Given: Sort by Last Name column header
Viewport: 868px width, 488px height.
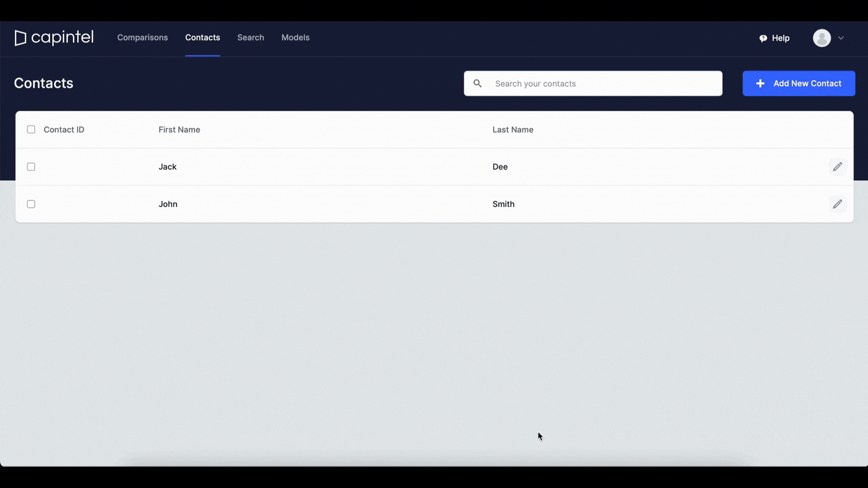Looking at the screenshot, I should pyautogui.click(x=513, y=130).
